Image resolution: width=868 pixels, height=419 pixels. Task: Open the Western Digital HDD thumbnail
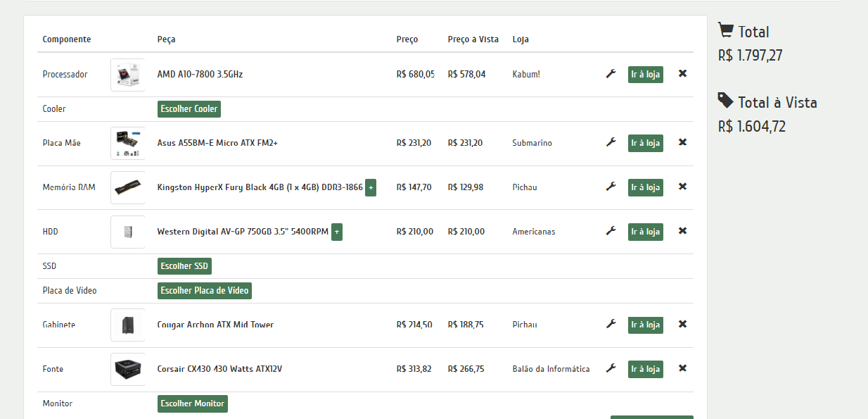(x=128, y=232)
